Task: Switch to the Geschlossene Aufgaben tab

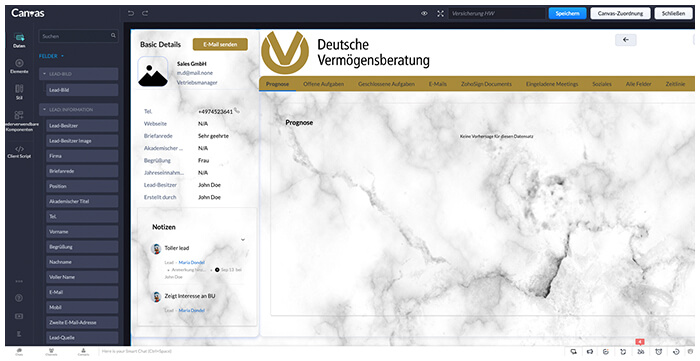Action: (386, 84)
